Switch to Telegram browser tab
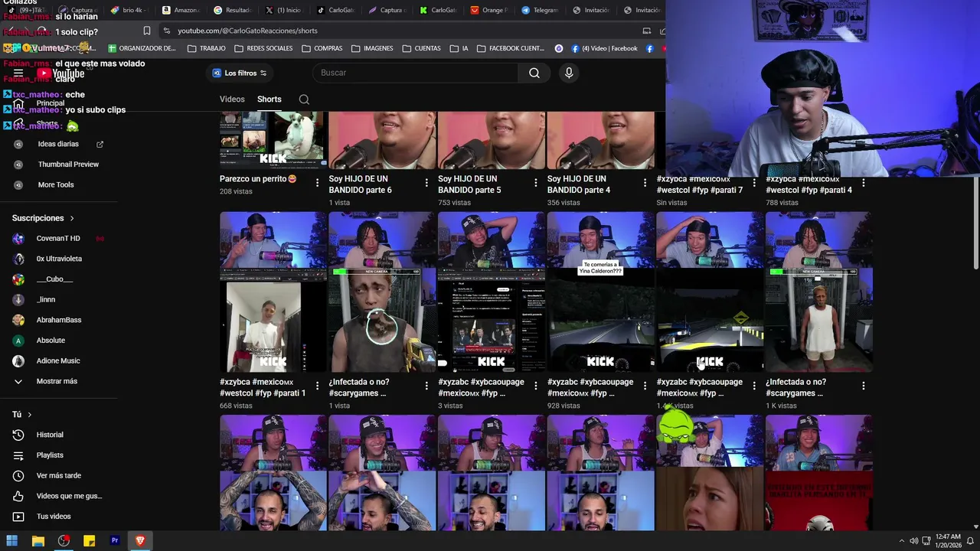 point(540,10)
